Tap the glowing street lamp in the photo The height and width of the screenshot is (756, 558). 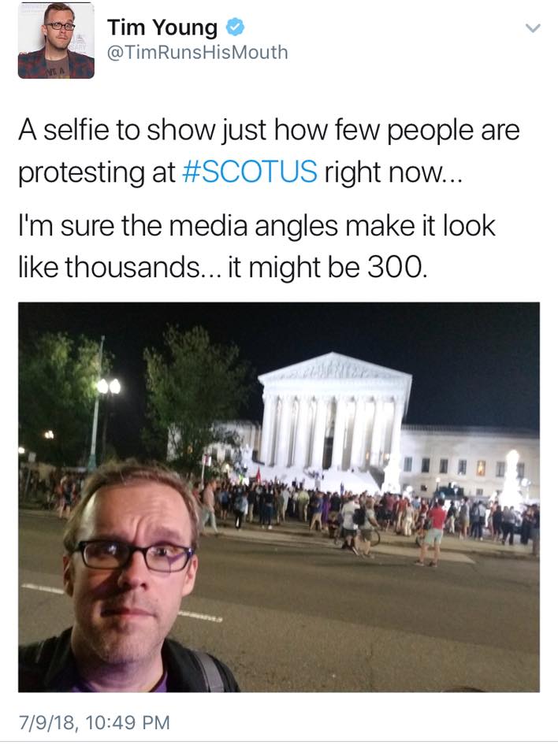(x=108, y=386)
